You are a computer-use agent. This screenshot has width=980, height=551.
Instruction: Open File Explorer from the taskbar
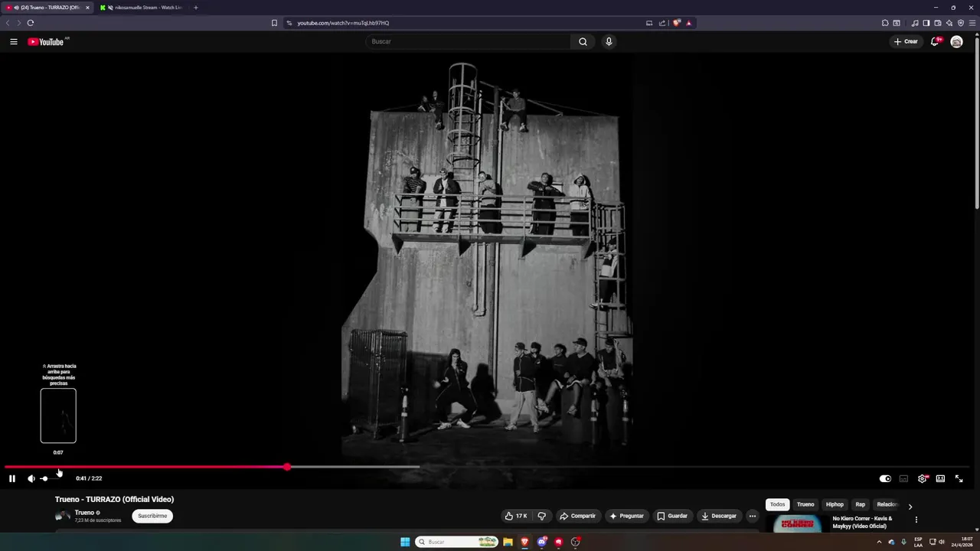click(x=508, y=542)
